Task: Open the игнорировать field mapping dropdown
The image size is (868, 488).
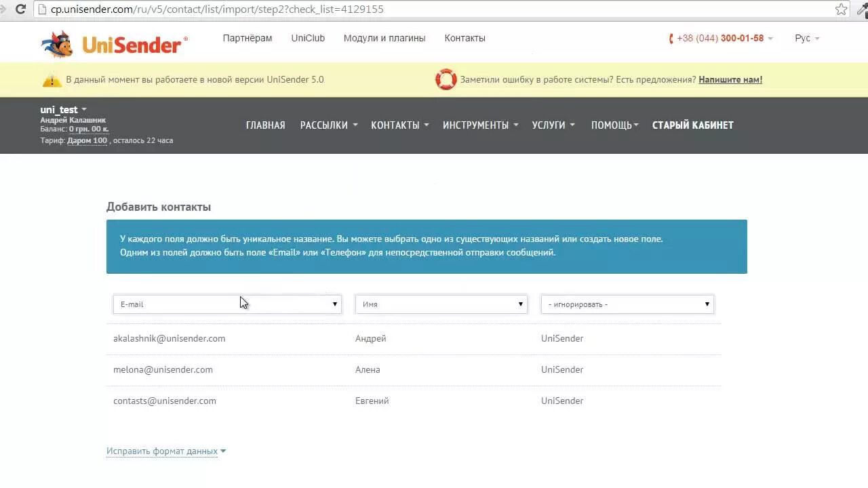Action: click(627, 304)
